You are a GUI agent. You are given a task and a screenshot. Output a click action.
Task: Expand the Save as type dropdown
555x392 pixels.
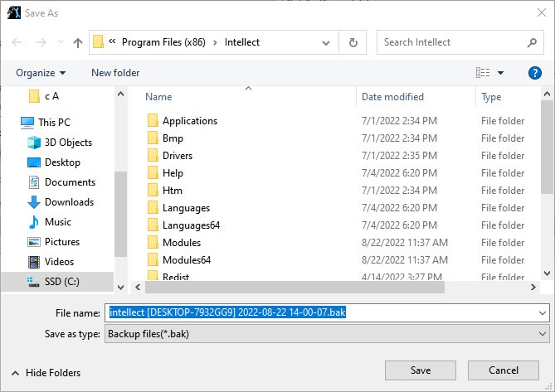[x=543, y=334]
